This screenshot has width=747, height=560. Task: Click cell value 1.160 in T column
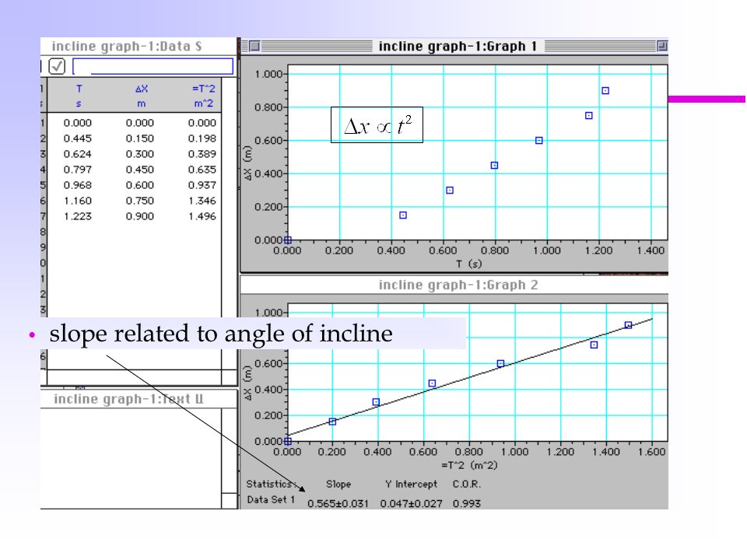point(78,201)
